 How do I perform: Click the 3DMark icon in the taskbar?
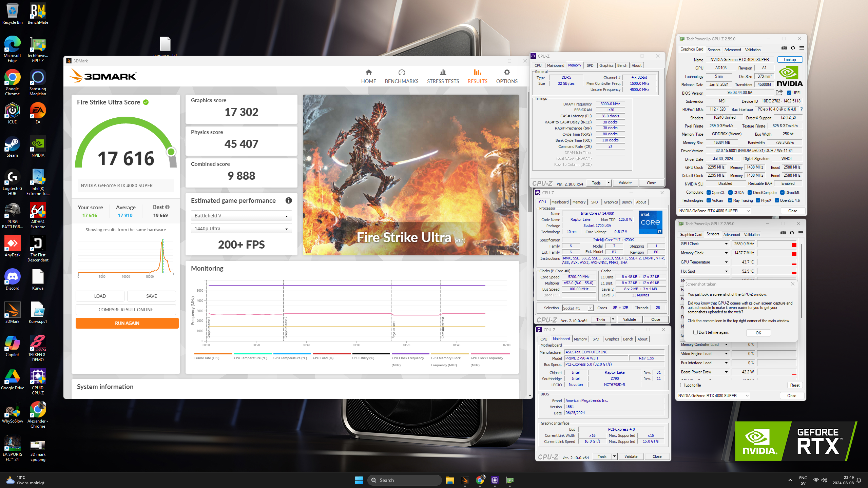click(465, 480)
